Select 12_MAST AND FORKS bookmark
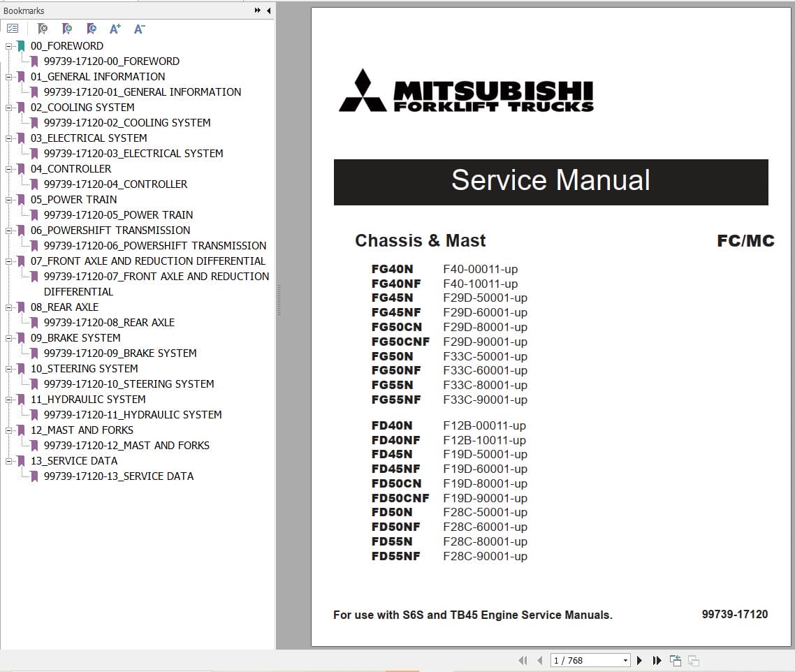 (x=82, y=430)
